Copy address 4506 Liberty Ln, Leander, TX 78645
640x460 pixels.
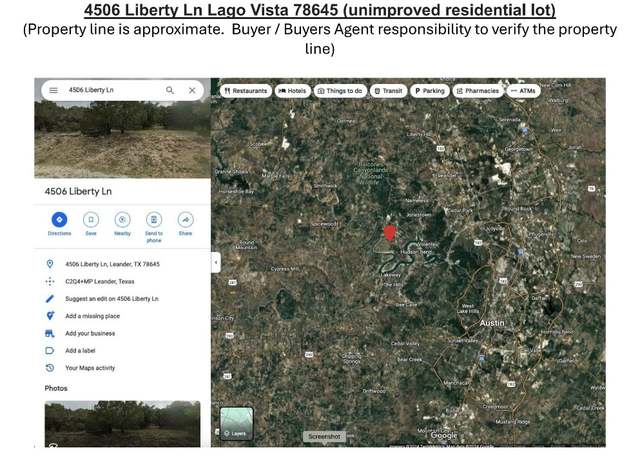[x=112, y=264]
